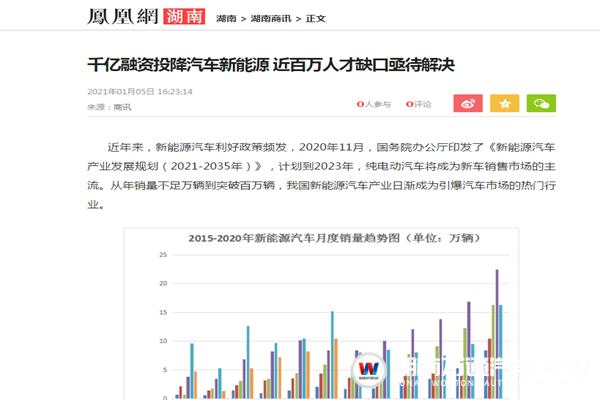The width and height of the screenshot is (600, 400).
Task: Click the round W watermark logo
Action: (368, 370)
